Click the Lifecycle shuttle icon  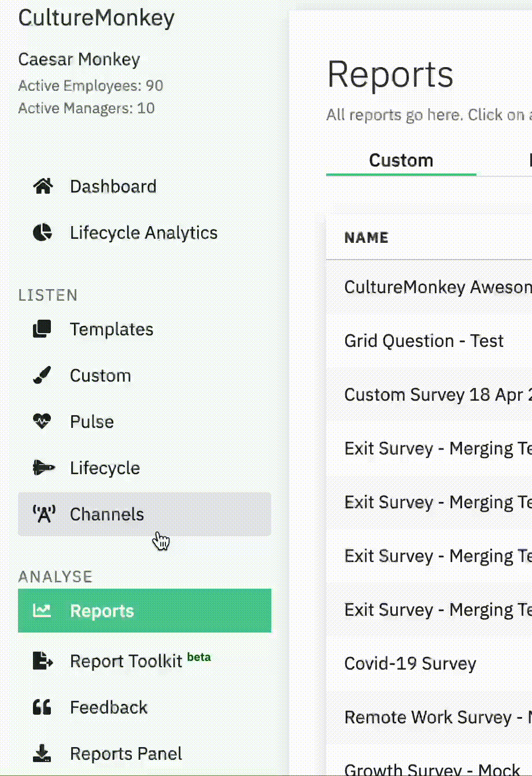click(x=44, y=468)
